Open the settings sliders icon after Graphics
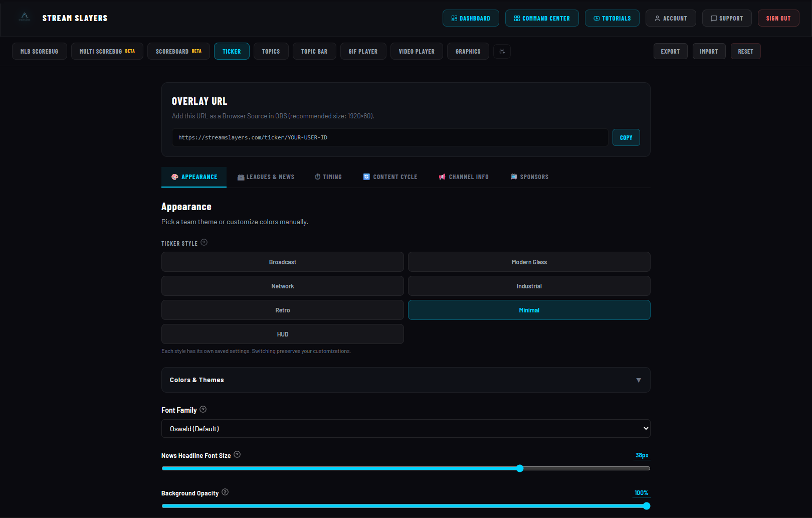812x518 pixels. (x=502, y=51)
